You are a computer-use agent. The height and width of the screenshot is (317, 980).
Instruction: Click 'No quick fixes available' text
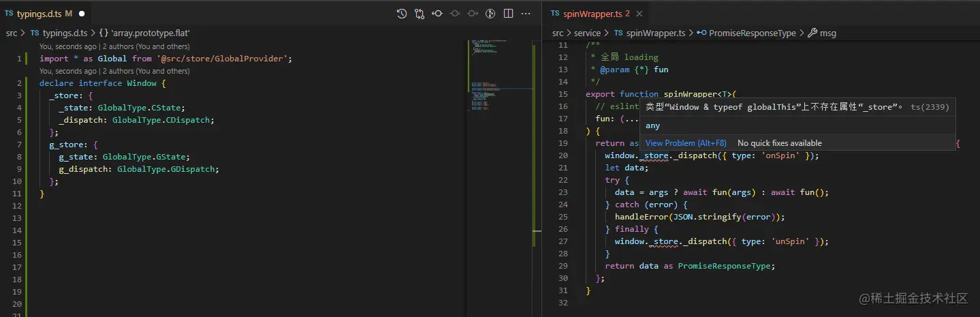(780, 143)
